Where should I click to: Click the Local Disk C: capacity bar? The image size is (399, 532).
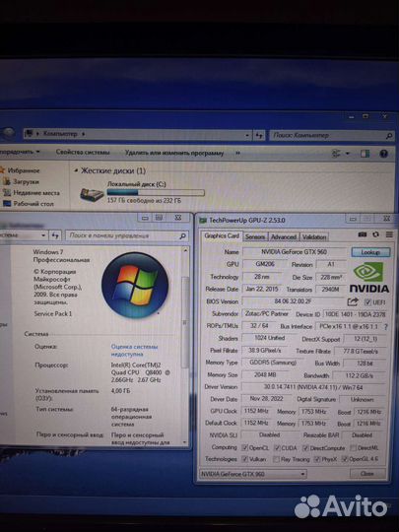point(156,193)
